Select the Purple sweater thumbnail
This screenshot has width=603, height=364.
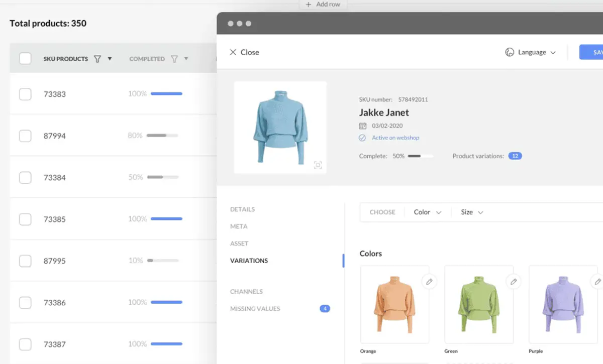click(x=563, y=304)
